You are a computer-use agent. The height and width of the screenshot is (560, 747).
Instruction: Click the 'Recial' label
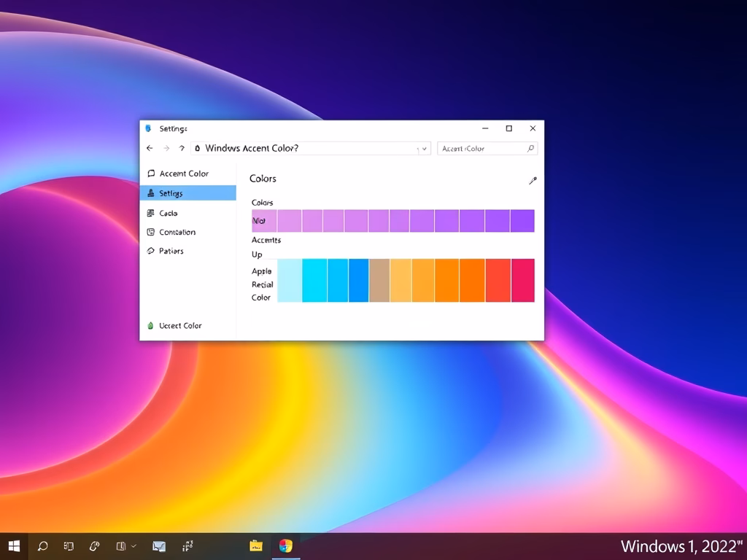[x=263, y=284]
